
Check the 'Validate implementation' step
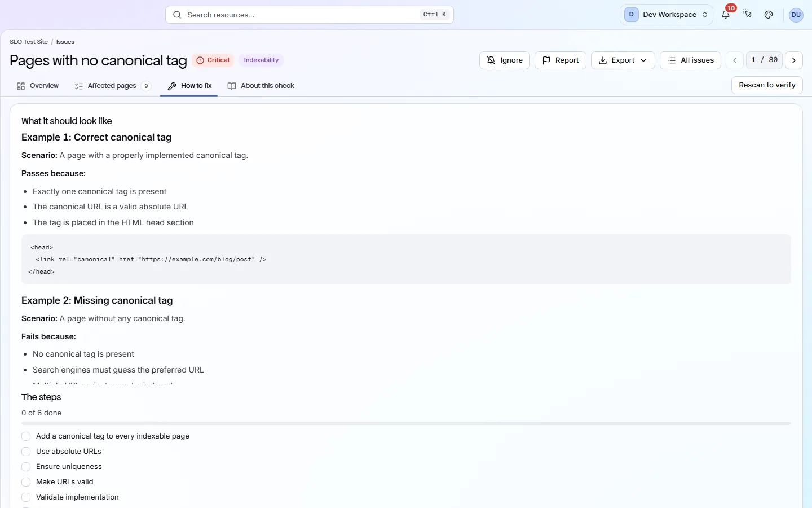(x=26, y=497)
